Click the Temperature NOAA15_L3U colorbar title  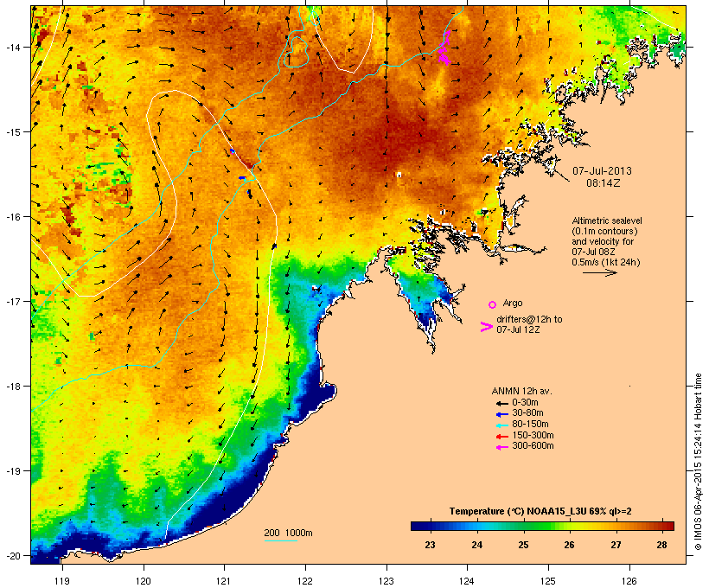(x=540, y=511)
